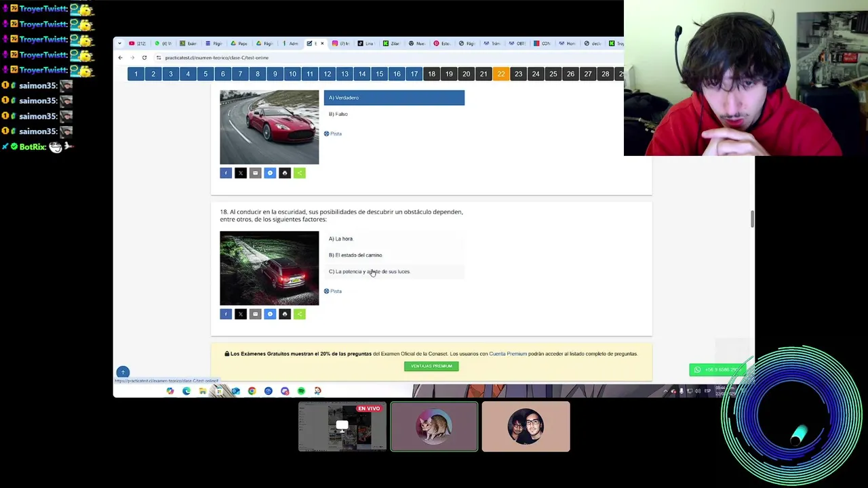Image resolution: width=868 pixels, height=488 pixels.
Task: Open green share menu for question 18
Action: coord(299,314)
